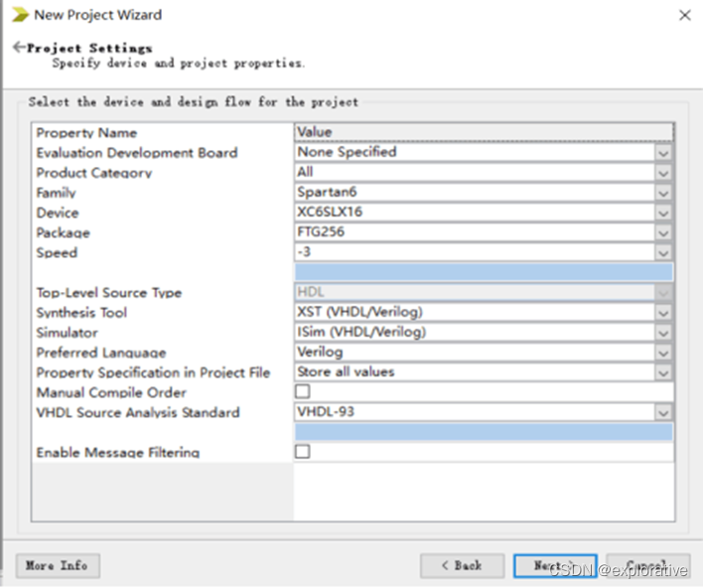Select the Synthesis Tool property label
The width and height of the screenshot is (703, 588).
(81, 313)
